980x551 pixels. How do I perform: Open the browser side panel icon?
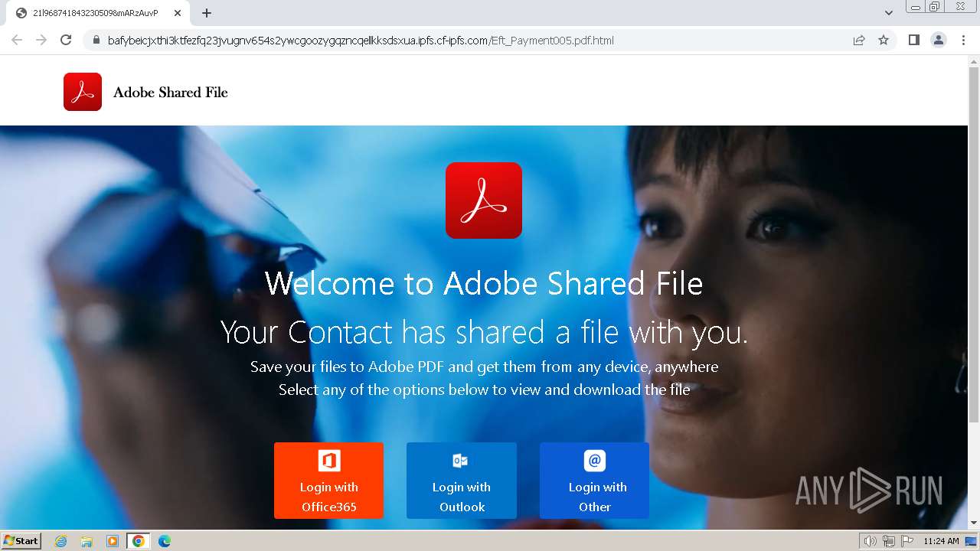[x=913, y=40]
